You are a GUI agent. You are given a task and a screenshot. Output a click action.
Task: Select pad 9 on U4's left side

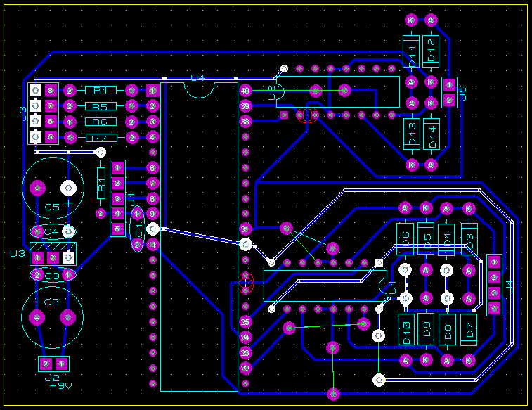[x=153, y=214]
